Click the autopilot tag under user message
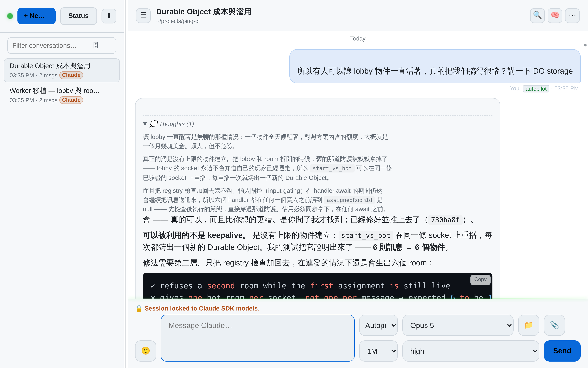This screenshot has height=368, width=588. [x=536, y=89]
